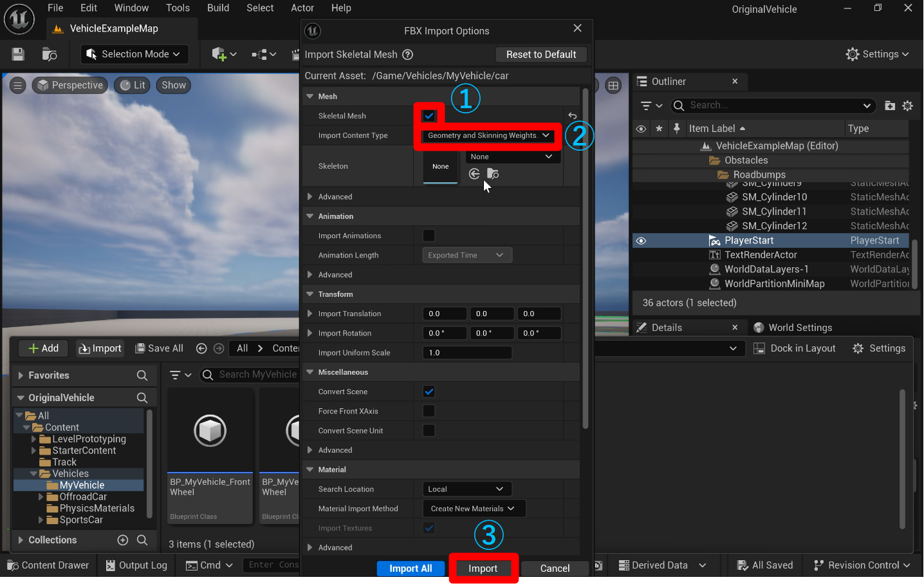Click the visibility eye column header in Outliner
This screenshot has width=924, height=584.
pyautogui.click(x=641, y=129)
